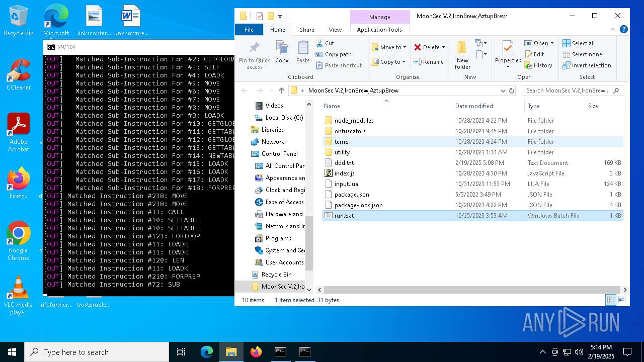
Task: Open the File menu tab
Action: pyautogui.click(x=249, y=30)
